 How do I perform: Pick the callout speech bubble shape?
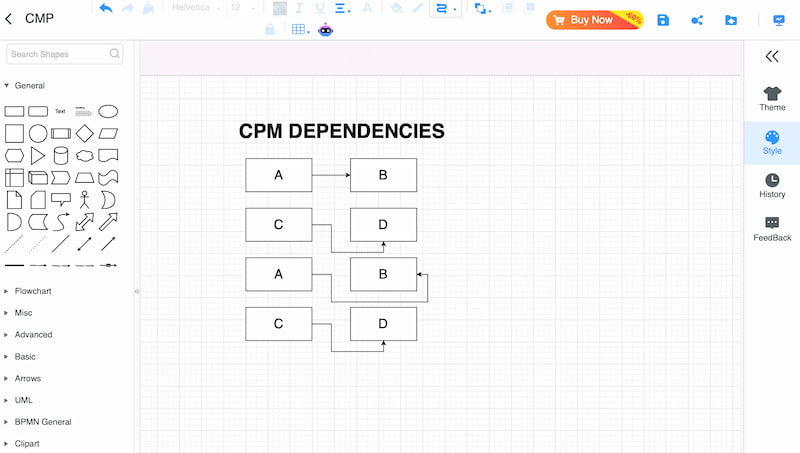click(x=61, y=199)
